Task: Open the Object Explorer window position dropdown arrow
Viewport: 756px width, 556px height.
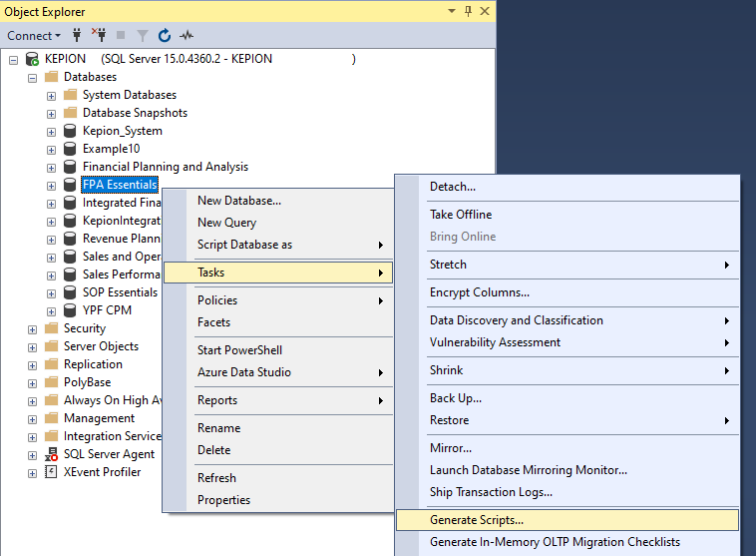Action: [x=452, y=11]
